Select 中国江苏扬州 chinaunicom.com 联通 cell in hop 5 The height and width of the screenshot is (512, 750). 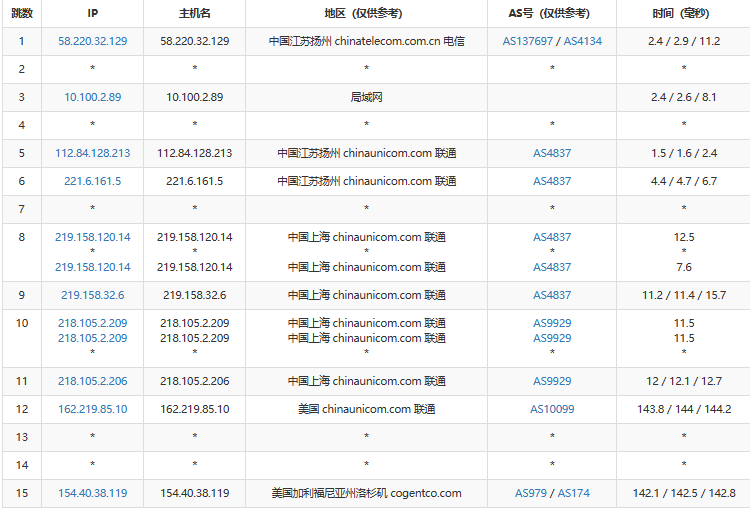click(x=366, y=153)
